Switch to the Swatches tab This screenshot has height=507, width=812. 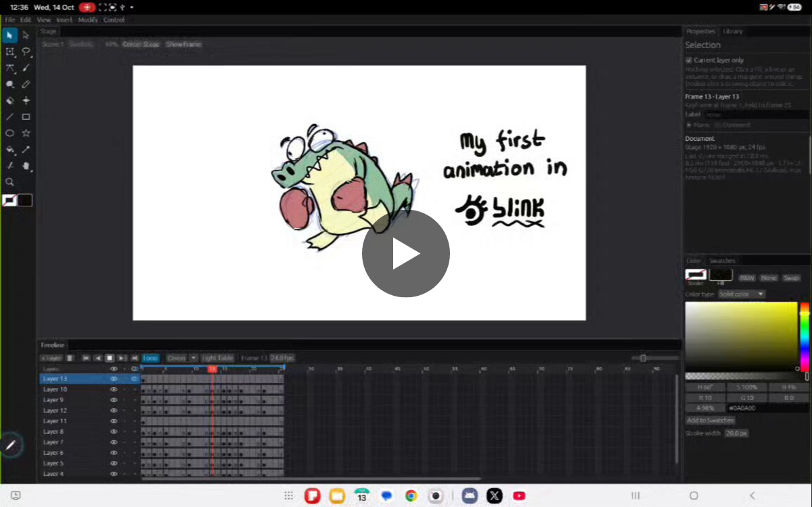click(722, 261)
